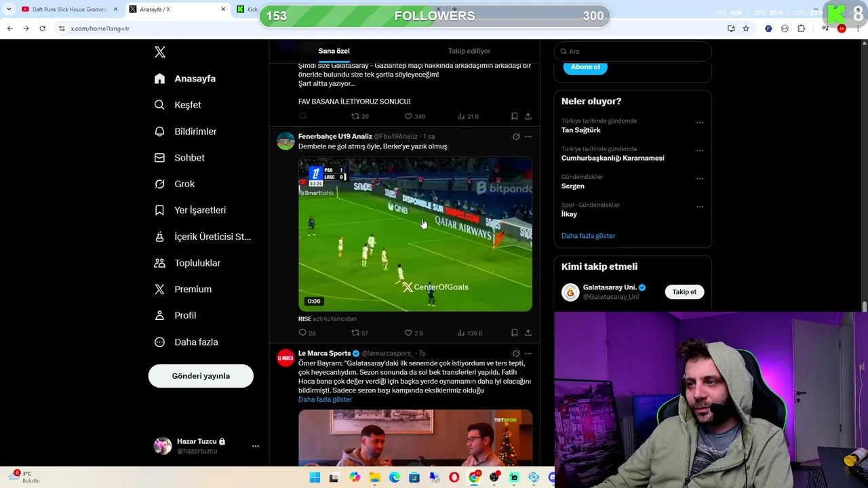Open more options on Le Marca Sports tweet

[528, 354]
